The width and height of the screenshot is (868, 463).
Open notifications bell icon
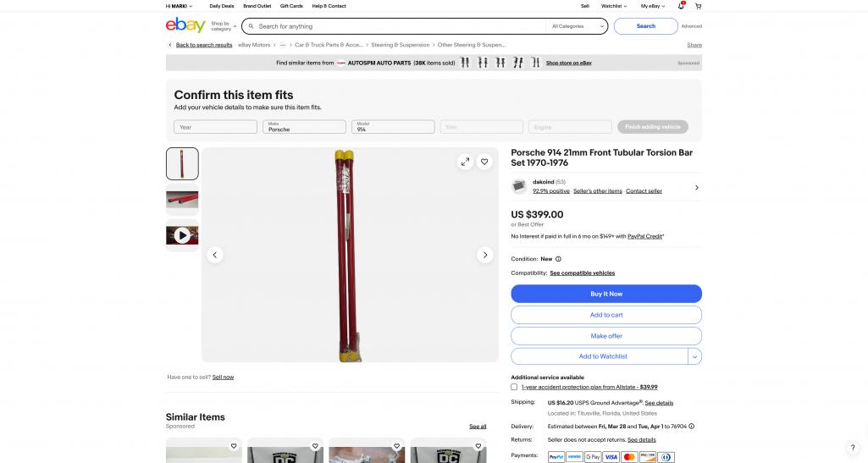click(x=681, y=6)
